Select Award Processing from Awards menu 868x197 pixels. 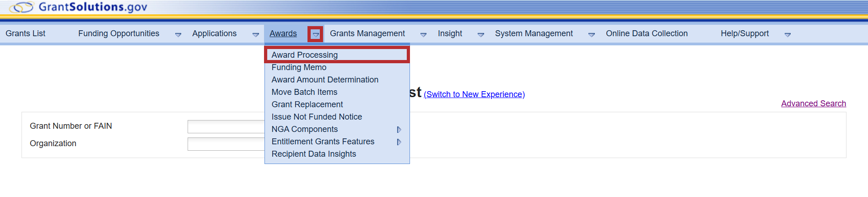click(x=304, y=55)
